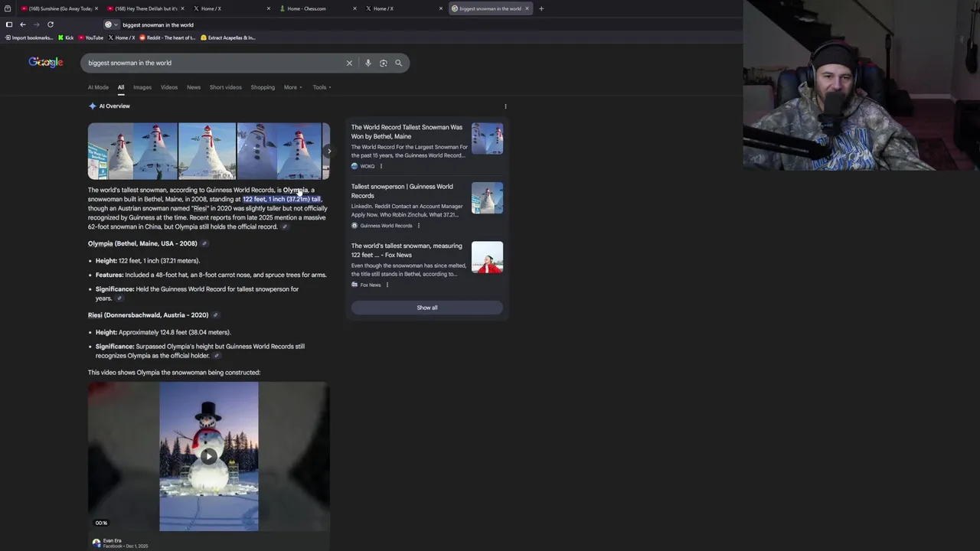Expand the Tools dropdown

point(322,87)
